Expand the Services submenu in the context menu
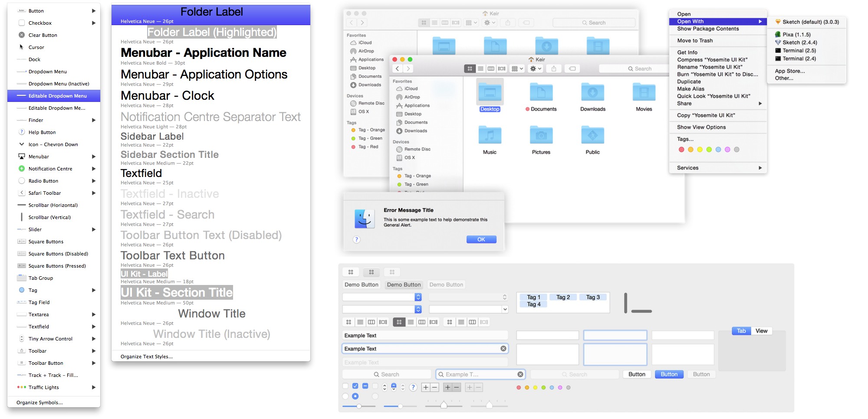This screenshot has height=419, width=868. pyautogui.click(x=718, y=168)
